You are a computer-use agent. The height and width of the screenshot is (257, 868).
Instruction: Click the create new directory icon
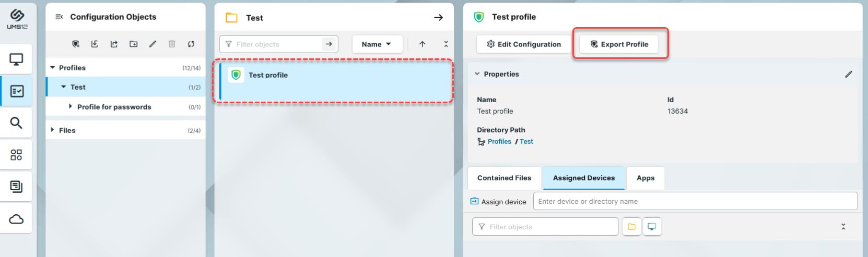(x=134, y=44)
